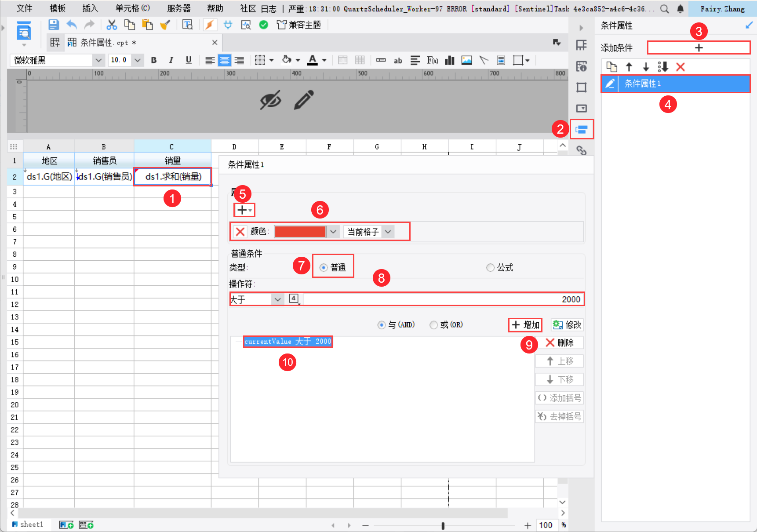757x532 pixels.
Task: Click the green checkmark validate icon
Action: [264, 25]
